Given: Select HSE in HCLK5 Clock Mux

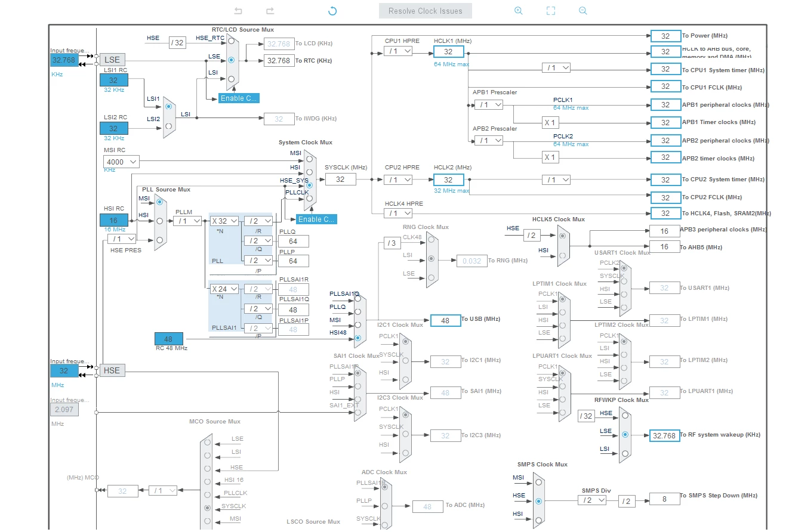Looking at the screenshot, I should tap(562, 236).
